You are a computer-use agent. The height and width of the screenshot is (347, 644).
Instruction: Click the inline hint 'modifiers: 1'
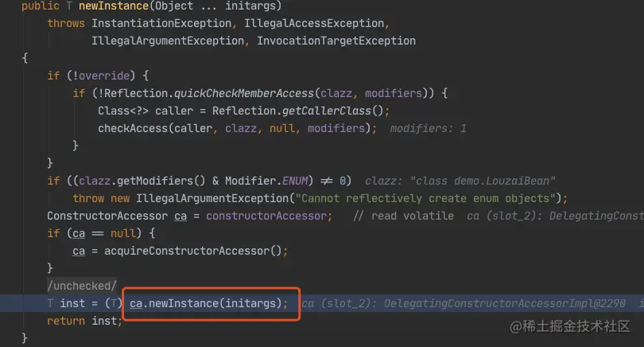pos(428,128)
